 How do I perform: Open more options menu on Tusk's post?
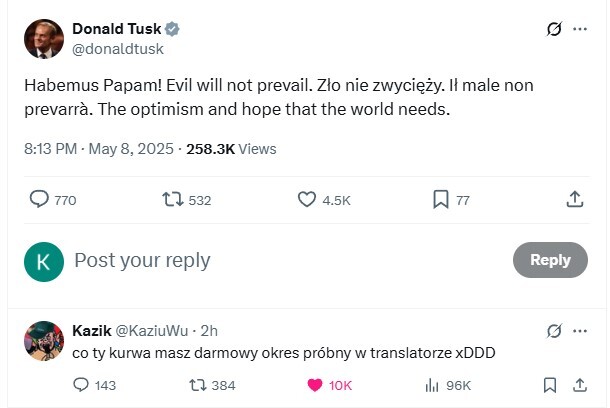(x=580, y=29)
